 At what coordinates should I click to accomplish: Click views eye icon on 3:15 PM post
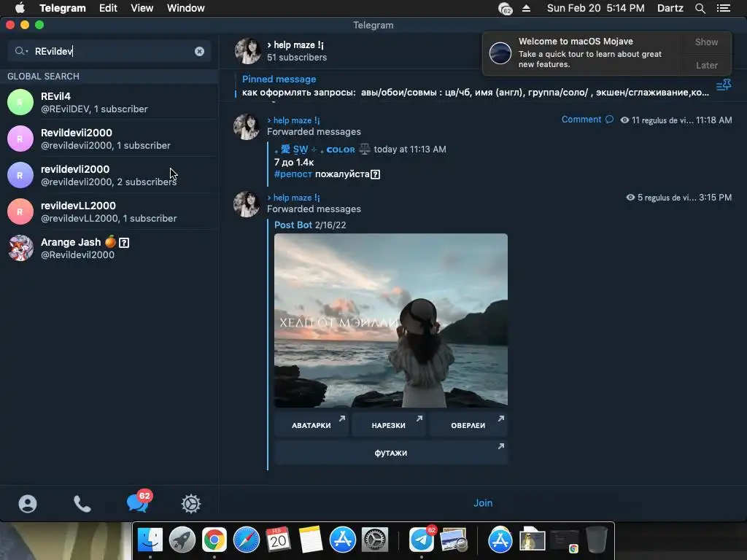pyautogui.click(x=630, y=197)
